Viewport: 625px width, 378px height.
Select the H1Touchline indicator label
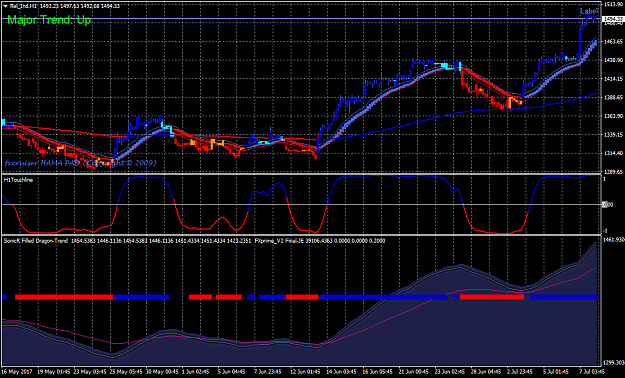click(x=18, y=180)
